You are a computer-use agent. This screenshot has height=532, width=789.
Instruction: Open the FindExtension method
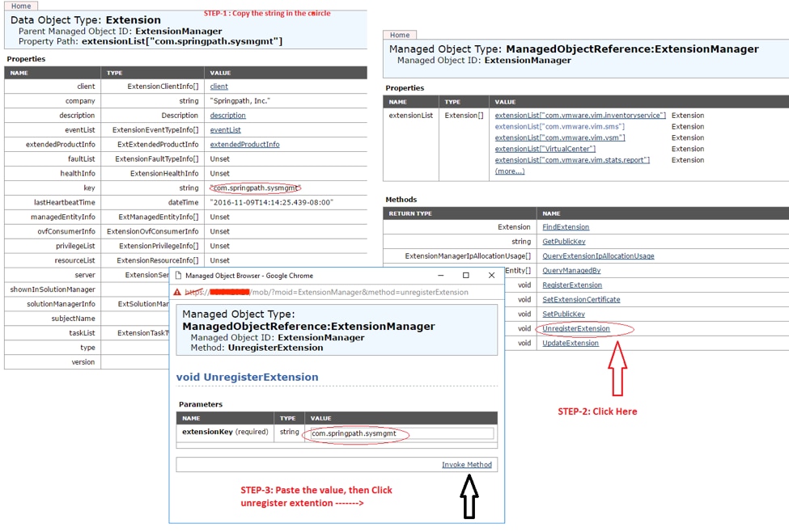pyautogui.click(x=566, y=226)
